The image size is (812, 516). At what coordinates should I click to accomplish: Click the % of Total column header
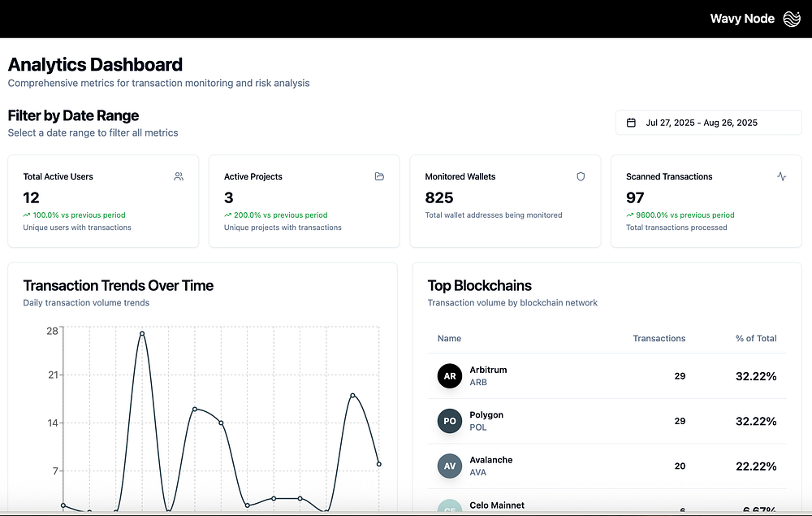[756, 338]
